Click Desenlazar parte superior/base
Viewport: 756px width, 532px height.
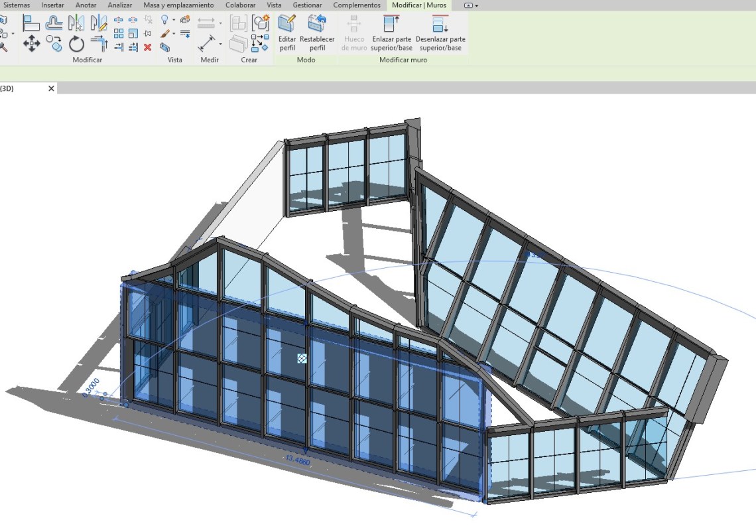click(440, 34)
